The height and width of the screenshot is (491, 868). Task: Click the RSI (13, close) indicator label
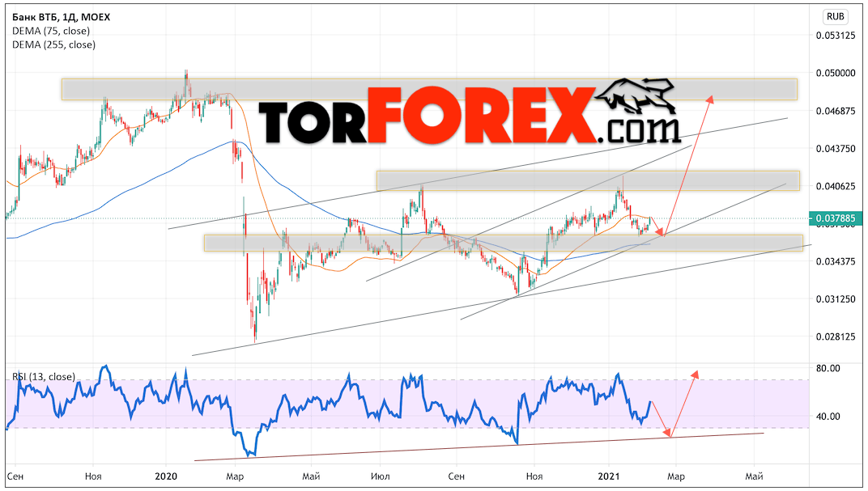44,377
